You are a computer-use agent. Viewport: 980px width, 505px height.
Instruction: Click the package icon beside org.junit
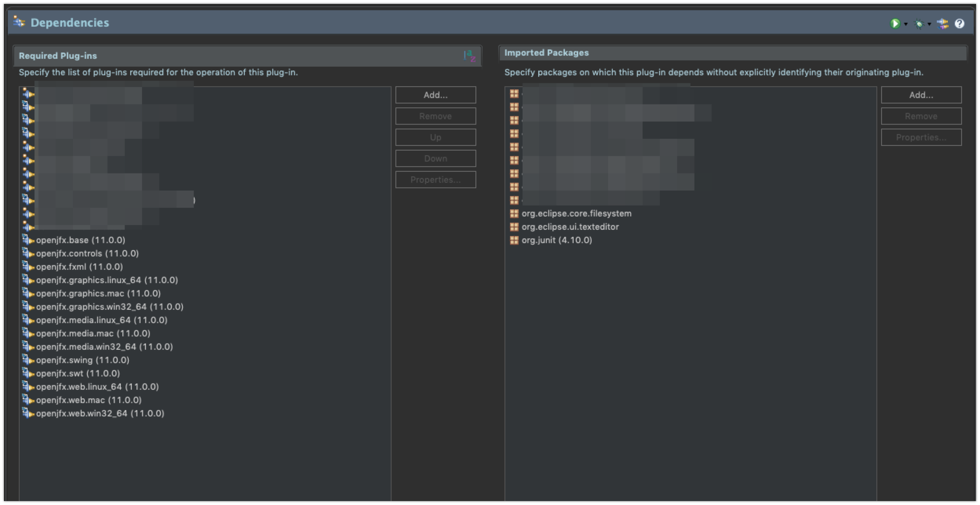tap(514, 240)
